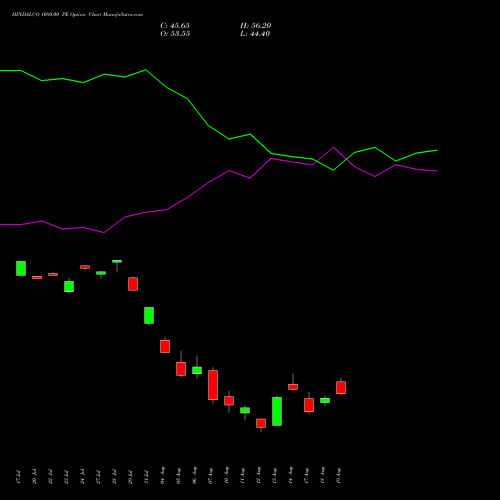
Task: Select the green candlestick above 31 Jul
Action: pos(149,315)
